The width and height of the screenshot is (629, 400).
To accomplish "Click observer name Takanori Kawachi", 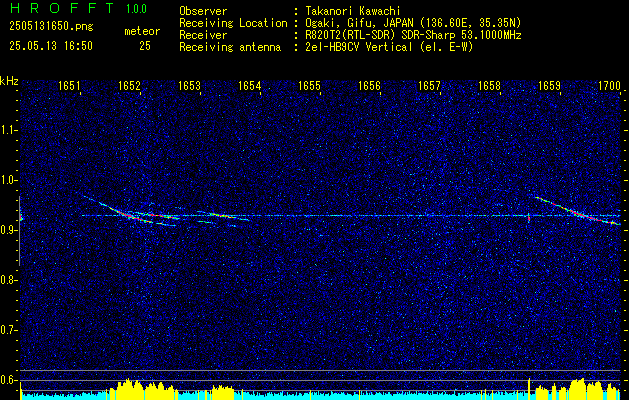I will click(x=352, y=11).
